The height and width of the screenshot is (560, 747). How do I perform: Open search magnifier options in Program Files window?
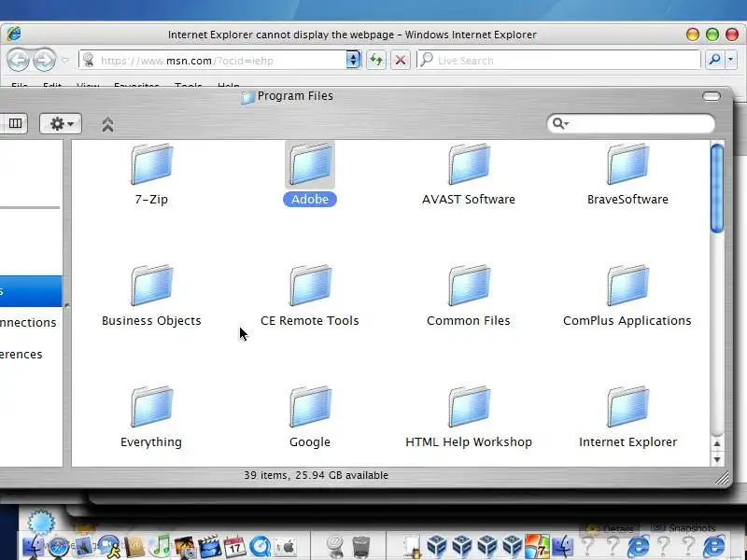[x=560, y=124]
